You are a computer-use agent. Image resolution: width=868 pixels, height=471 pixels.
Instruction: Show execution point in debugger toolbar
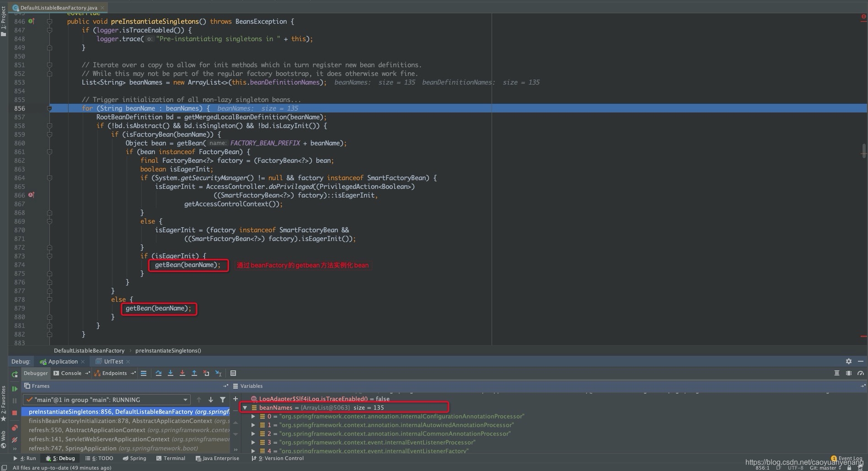[x=144, y=374]
